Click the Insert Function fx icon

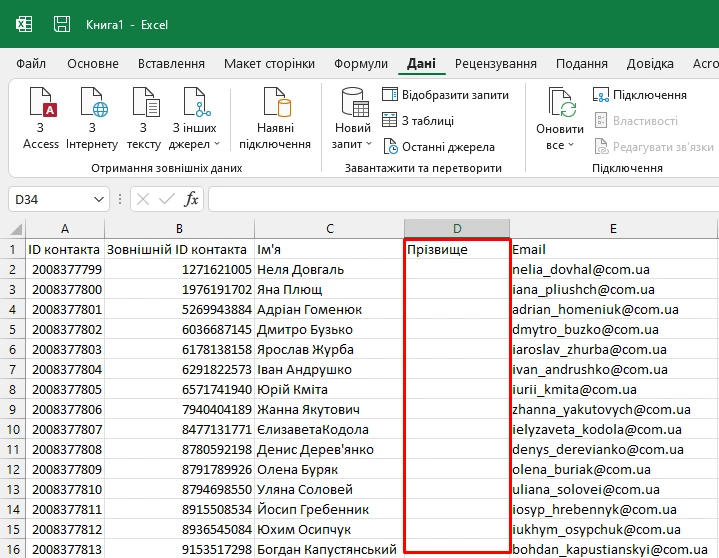pyautogui.click(x=191, y=199)
